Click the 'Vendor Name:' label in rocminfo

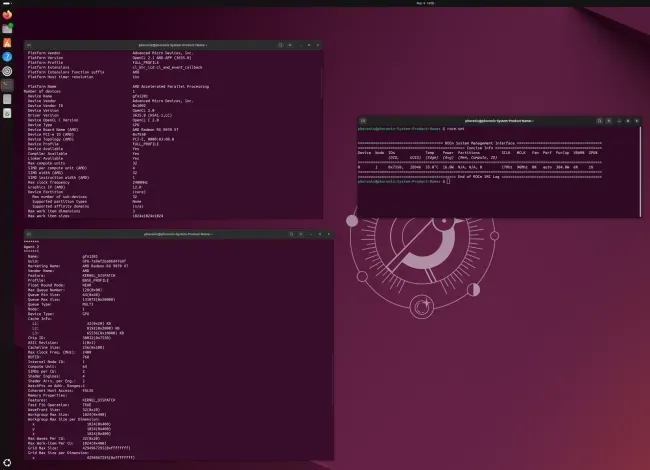[x=41, y=271]
